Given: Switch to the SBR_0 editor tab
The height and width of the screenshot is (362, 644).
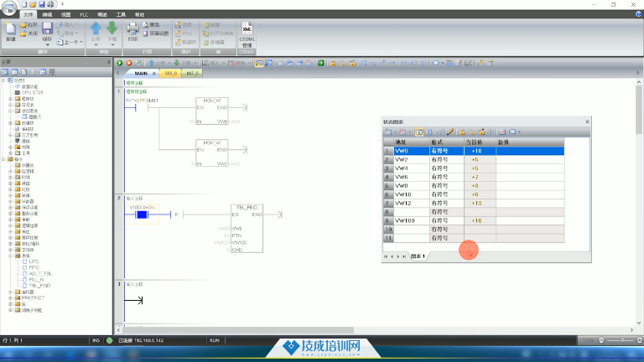Looking at the screenshot, I should point(171,73).
